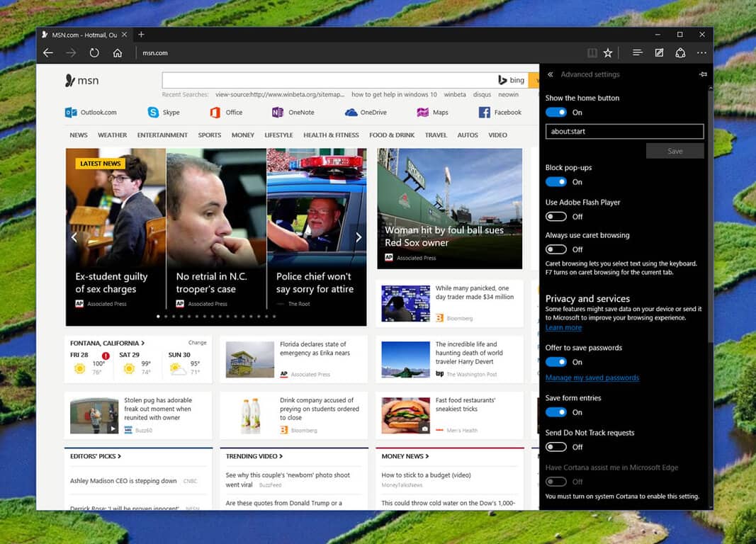Image resolution: width=756 pixels, height=544 pixels.
Task: Click the disabled Cortana assist switch
Action: pyautogui.click(x=556, y=482)
